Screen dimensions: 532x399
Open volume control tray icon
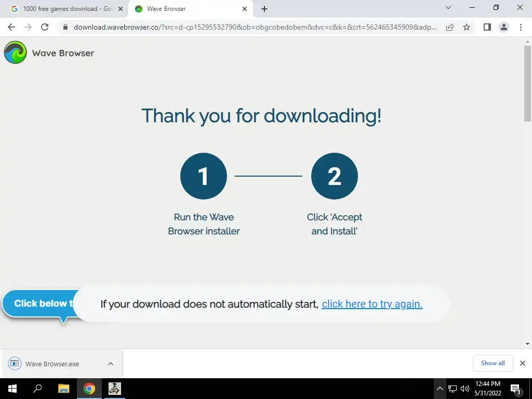pos(465,389)
